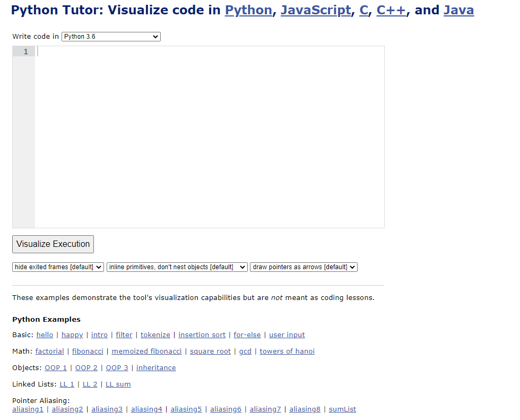The image size is (520, 420).
Task: Open the Python 3.6 language dropdown
Action: pyautogui.click(x=111, y=37)
